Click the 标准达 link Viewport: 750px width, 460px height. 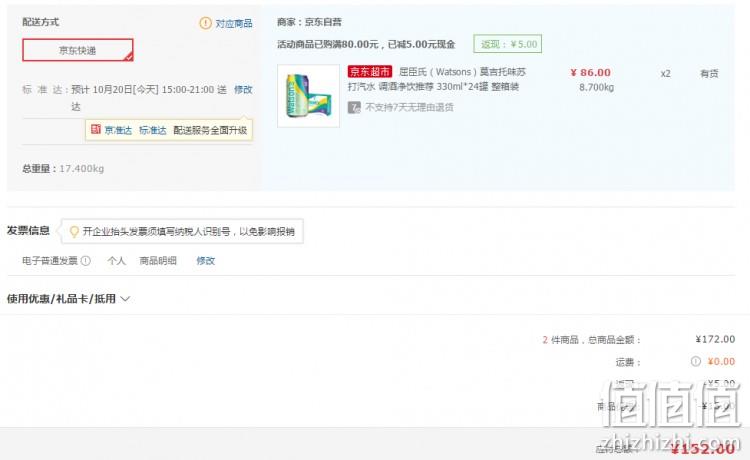point(153,130)
